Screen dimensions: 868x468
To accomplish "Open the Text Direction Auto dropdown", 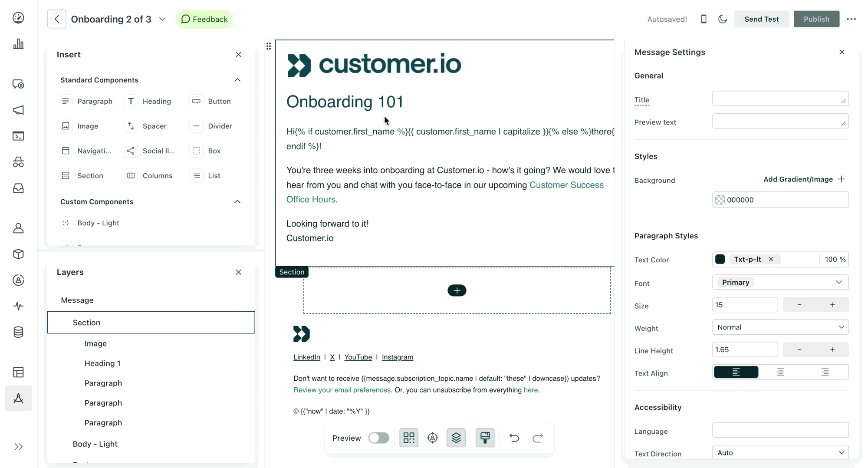I will click(x=780, y=453).
